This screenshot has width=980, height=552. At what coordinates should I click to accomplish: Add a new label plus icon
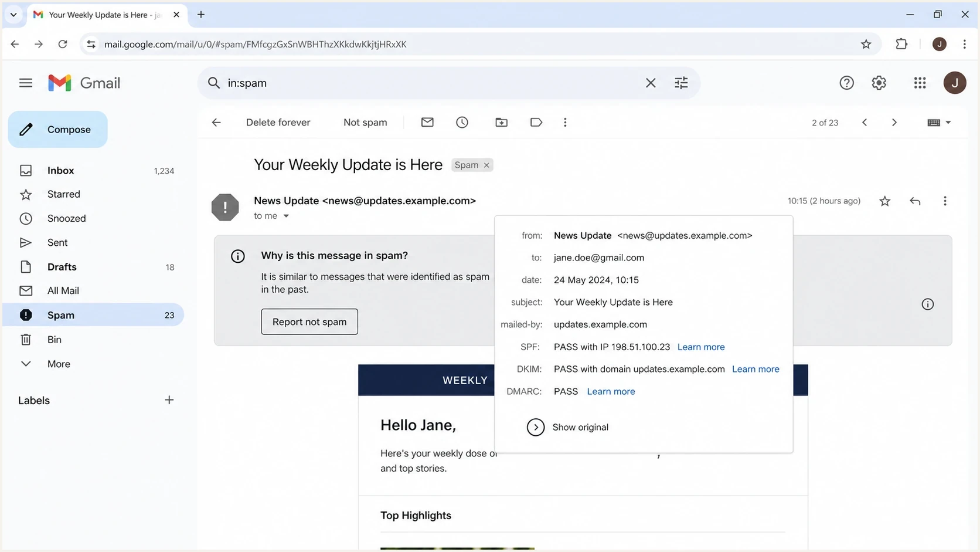[169, 400]
